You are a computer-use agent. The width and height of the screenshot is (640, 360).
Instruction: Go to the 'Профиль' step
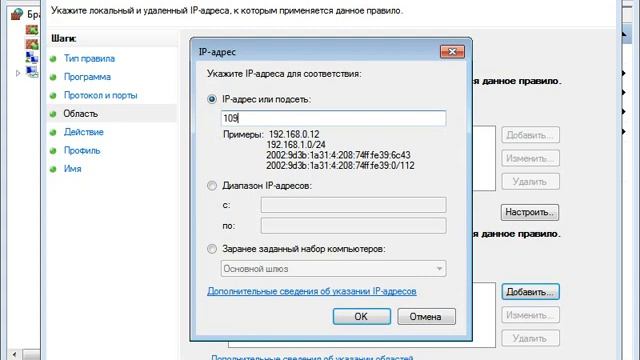pyautogui.click(x=82, y=150)
